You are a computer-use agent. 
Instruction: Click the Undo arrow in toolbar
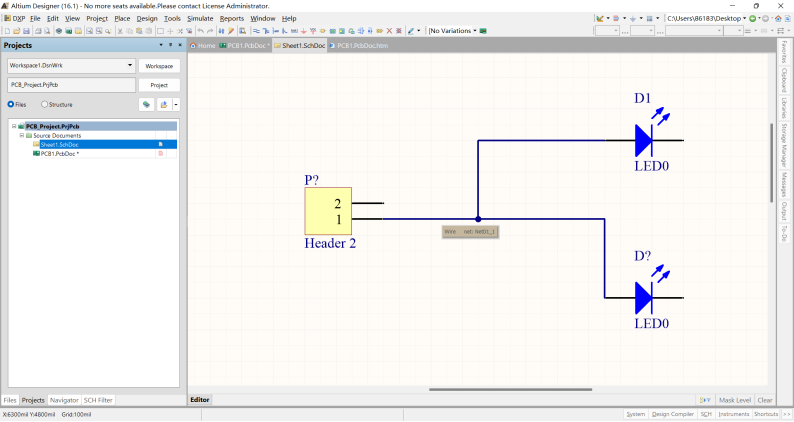(x=200, y=31)
